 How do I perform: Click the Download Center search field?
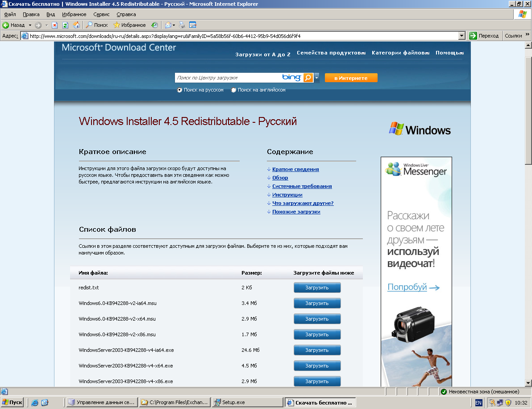pos(228,78)
